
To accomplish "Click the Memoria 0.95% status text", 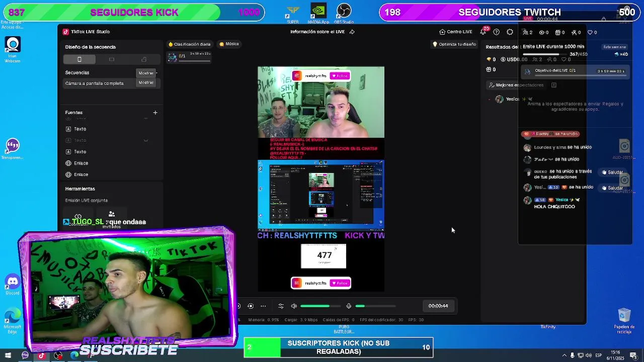I will click(x=264, y=320).
